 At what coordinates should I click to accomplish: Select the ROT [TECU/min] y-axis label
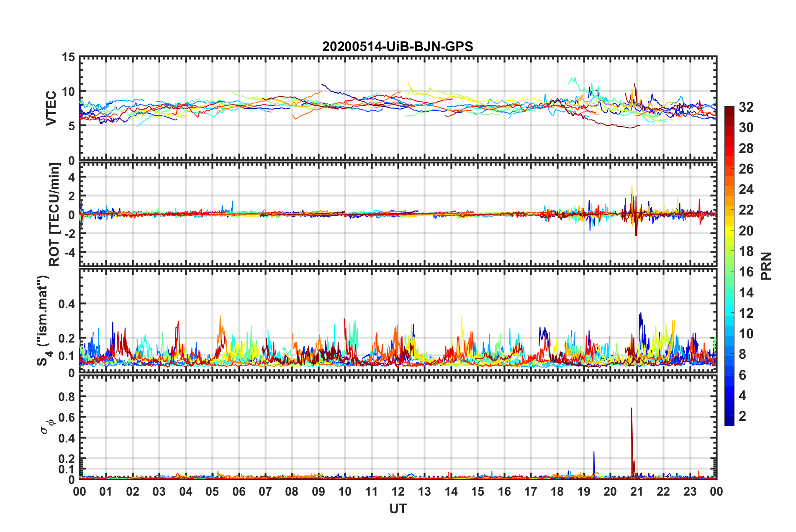pos(54,215)
